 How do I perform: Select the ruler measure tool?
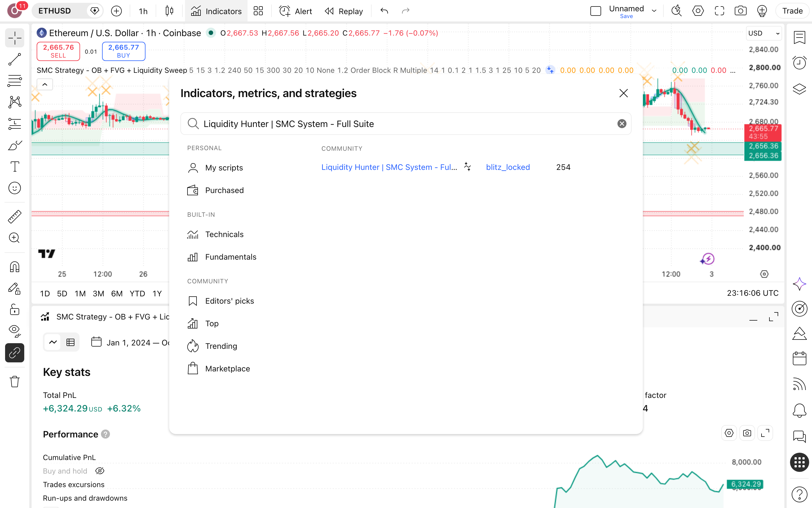point(14,217)
